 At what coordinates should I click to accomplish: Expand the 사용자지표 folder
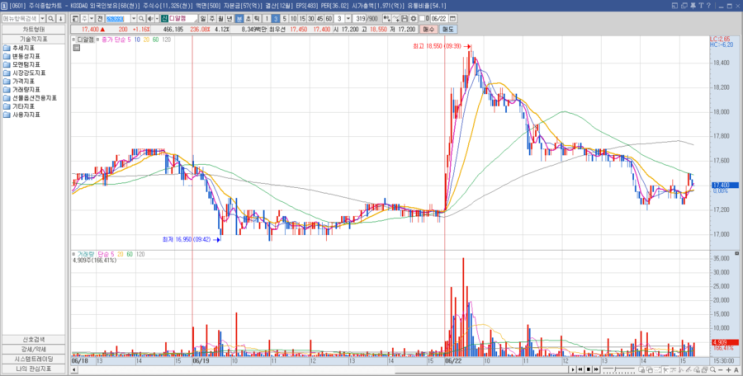tap(27, 115)
